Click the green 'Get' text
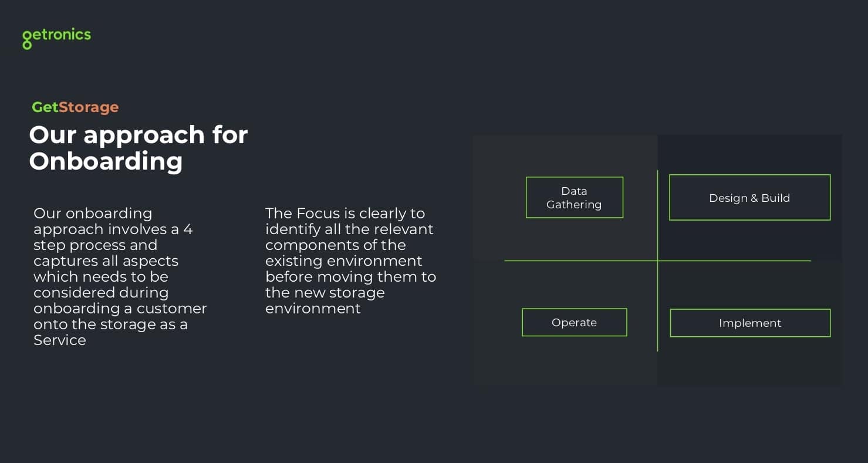868x463 pixels. pos(45,107)
